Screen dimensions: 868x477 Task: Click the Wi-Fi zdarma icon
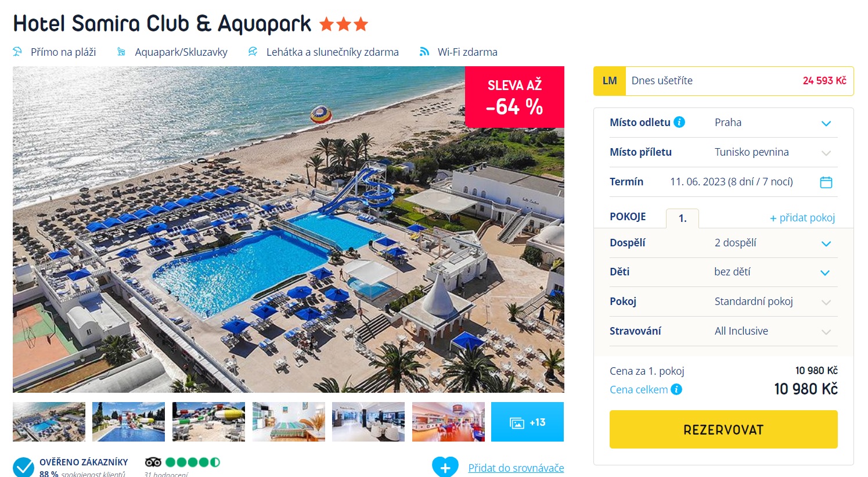click(424, 52)
